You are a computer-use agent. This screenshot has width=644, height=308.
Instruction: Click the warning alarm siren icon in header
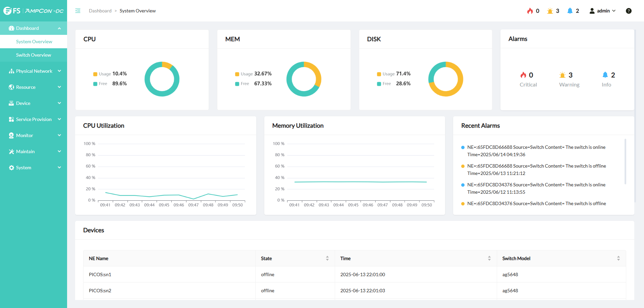tap(550, 11)
